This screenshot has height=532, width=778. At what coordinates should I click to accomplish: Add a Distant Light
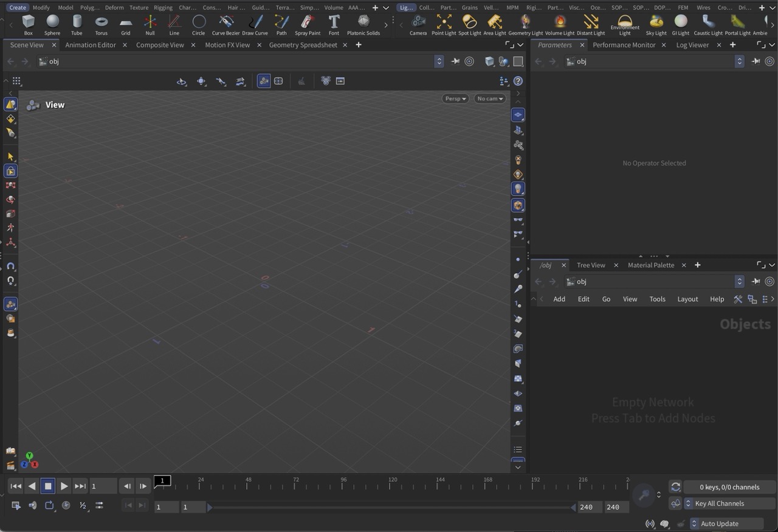[x=591, y=25]
